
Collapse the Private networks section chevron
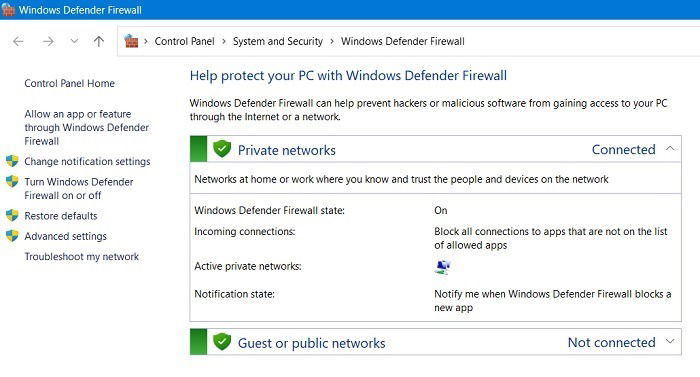click(670, 148)
